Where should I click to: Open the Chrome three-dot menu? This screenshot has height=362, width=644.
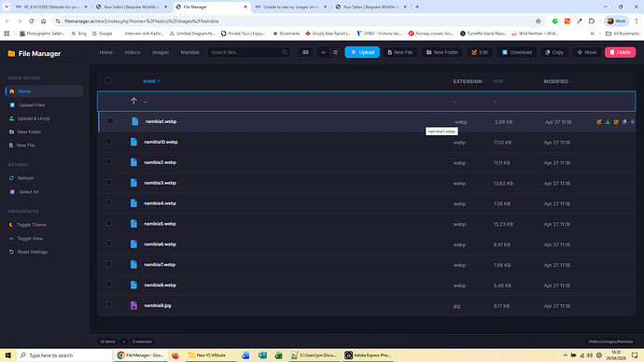(637, 21)
